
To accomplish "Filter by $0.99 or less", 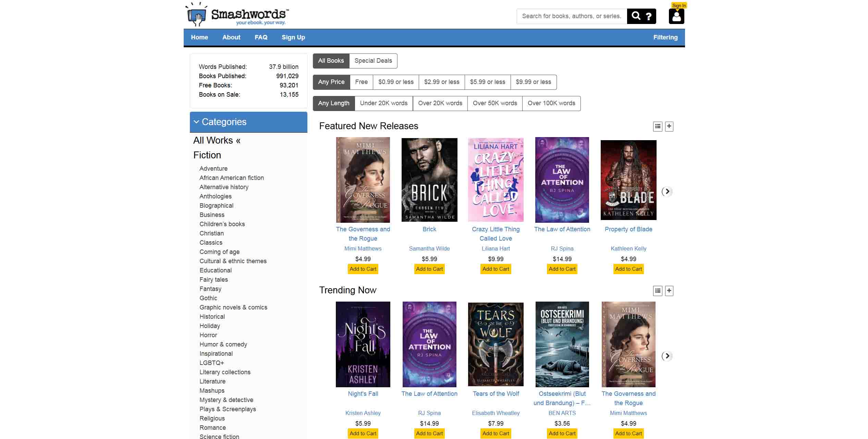I will tap(396, 82).
